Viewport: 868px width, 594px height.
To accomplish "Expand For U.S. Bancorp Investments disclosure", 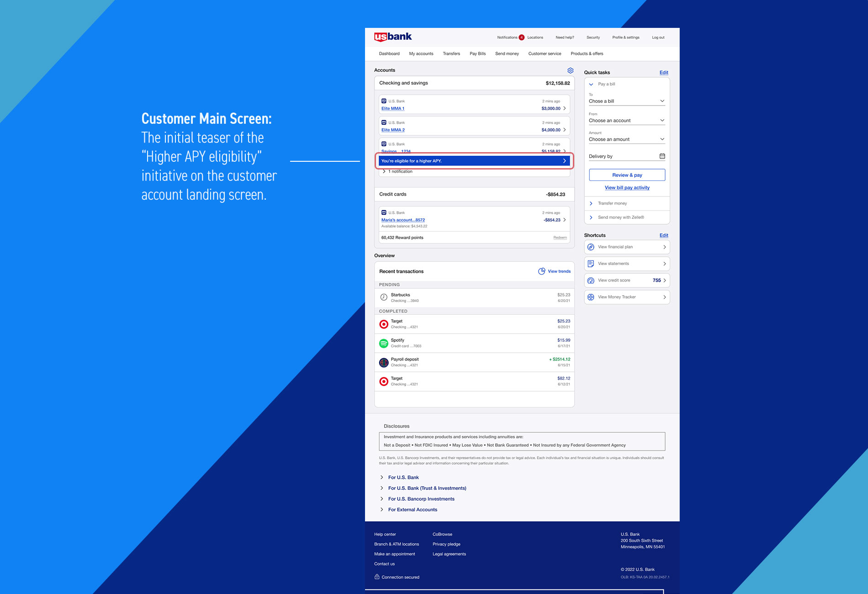I will [381, 499].
